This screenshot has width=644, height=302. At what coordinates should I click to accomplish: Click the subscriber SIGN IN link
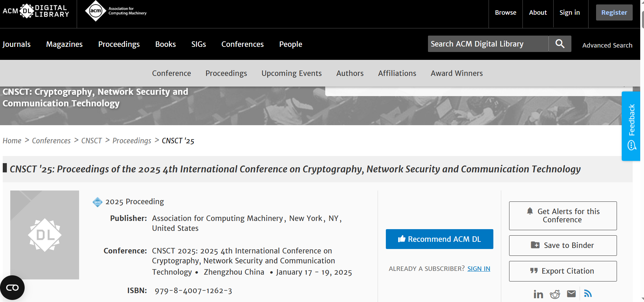point(479,269)
